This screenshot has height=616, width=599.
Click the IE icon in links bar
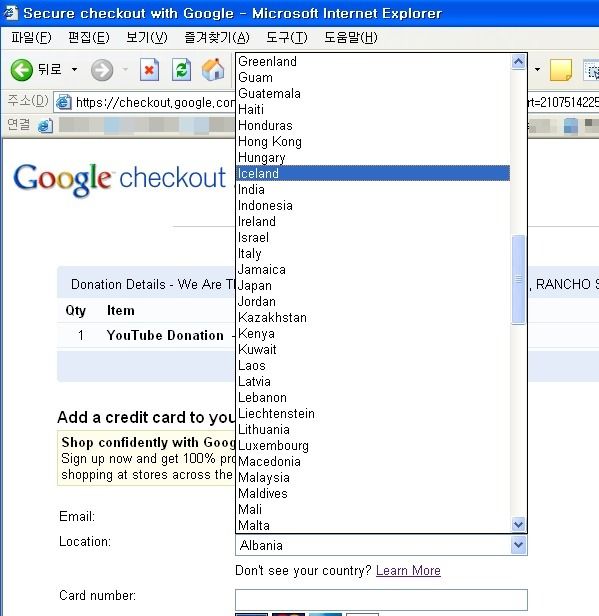(46, 126)
